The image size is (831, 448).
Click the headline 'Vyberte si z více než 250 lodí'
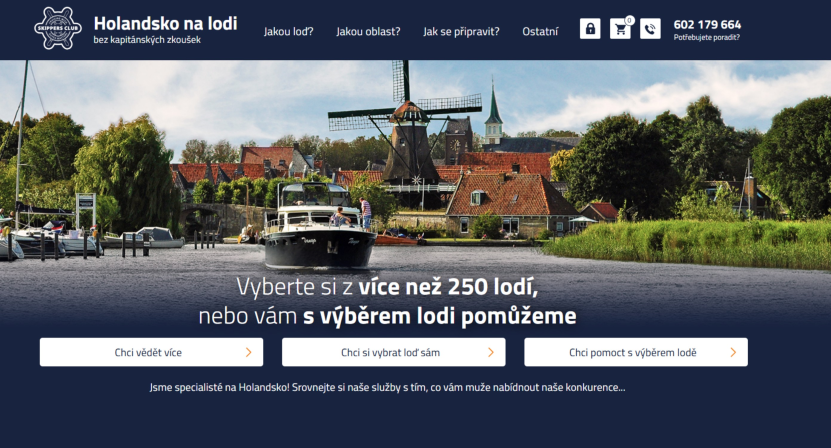387,287
